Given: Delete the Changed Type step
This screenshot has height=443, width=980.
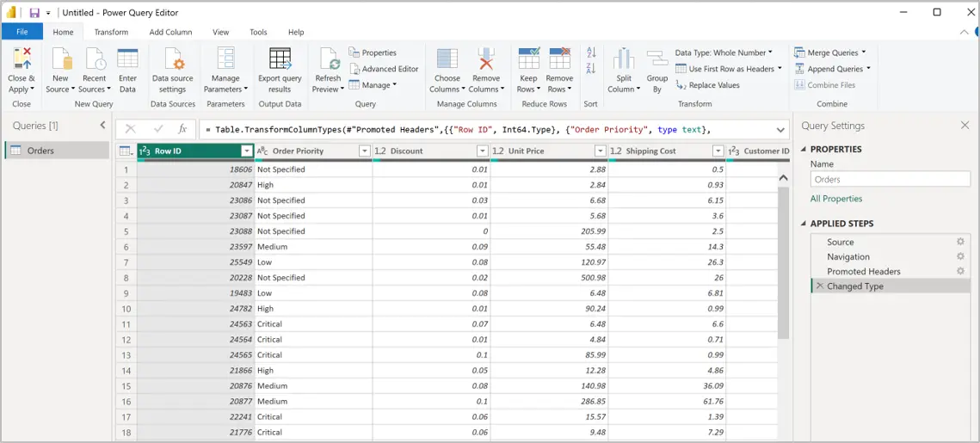Looking at the screenshot, I should coord(819,286).
